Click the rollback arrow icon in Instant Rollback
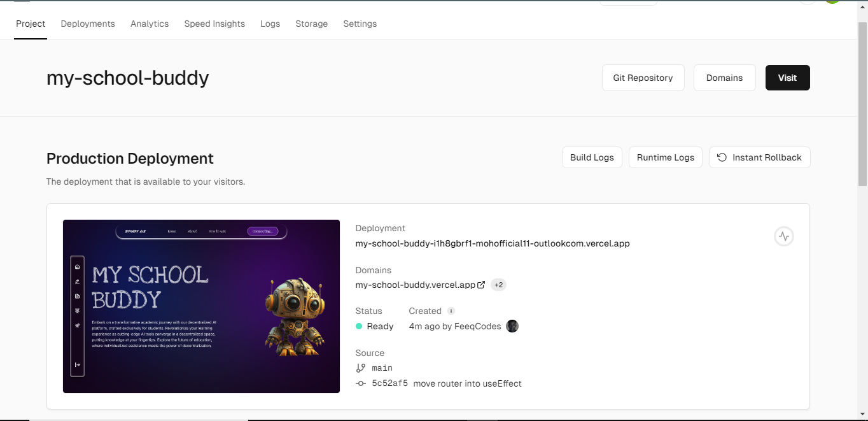 722,157
